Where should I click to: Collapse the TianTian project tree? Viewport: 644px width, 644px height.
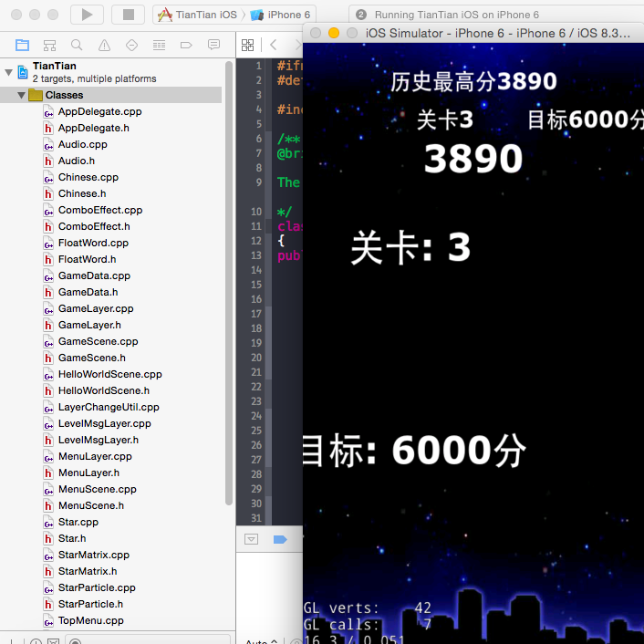8,72
